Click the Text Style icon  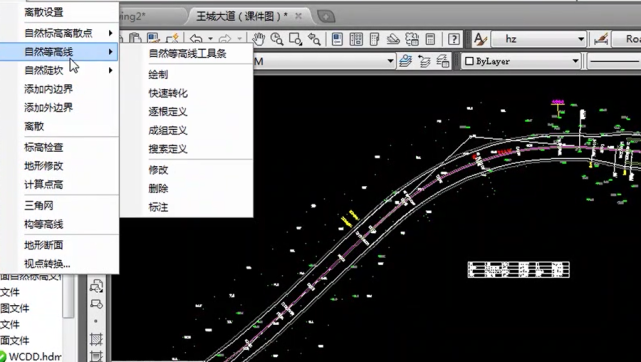pyautogui.click(x=480, y=39)
